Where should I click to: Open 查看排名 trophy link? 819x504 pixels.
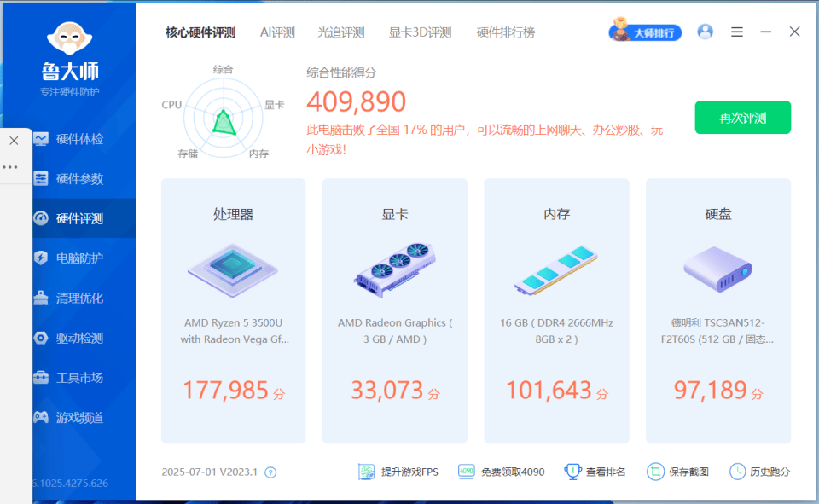(595, 472)
